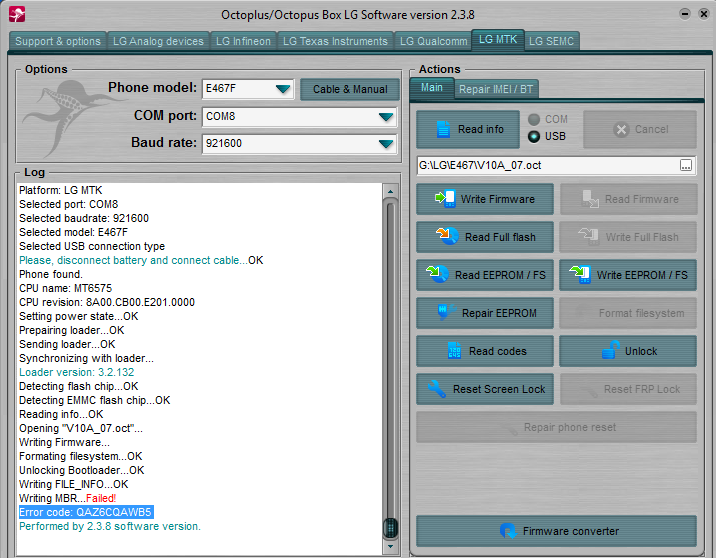Viewport: 716px width, 558px height.
Task: Click highlighted Error code: QAZ6CQAWB5 line
Action: [85, 512]
